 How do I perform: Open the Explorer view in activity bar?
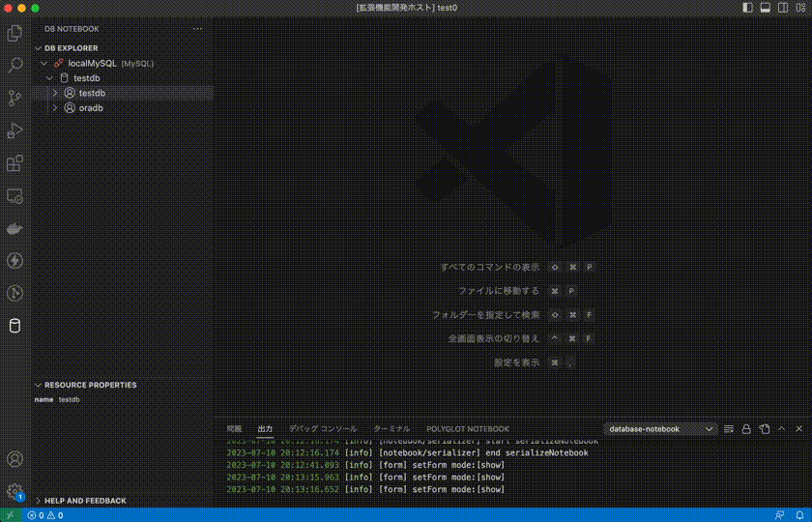15,33
